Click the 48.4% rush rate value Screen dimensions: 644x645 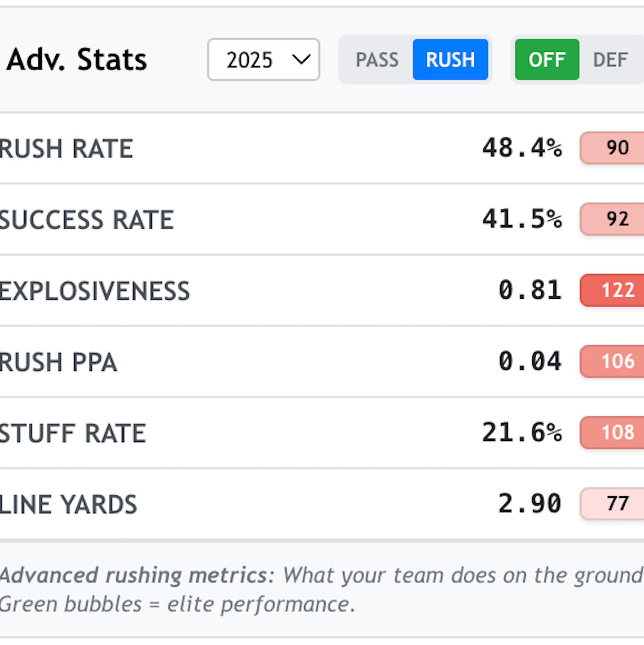point(522,148)
